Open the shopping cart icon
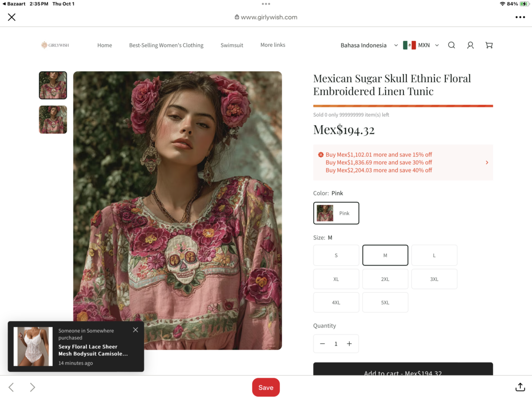 tap(489, 45)
